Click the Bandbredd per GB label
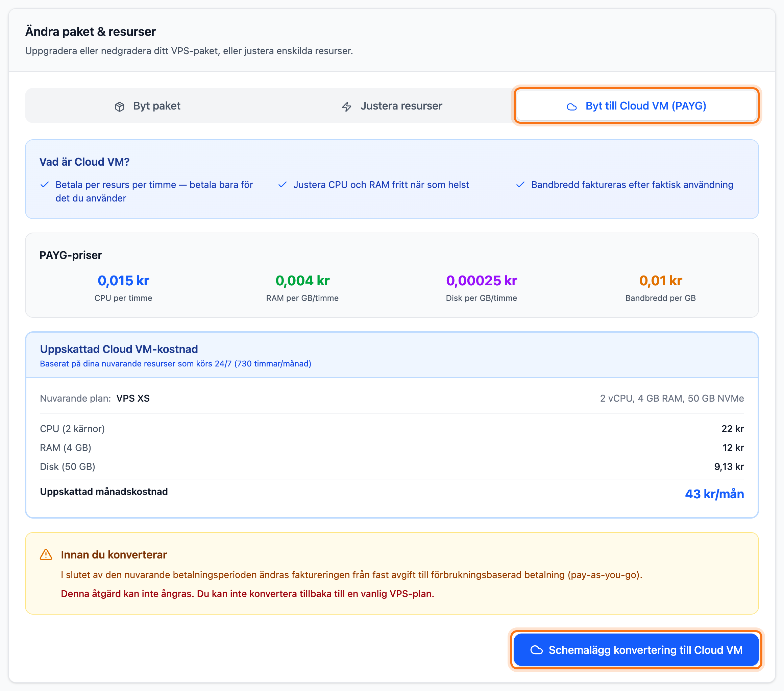 tap(661, 298)
